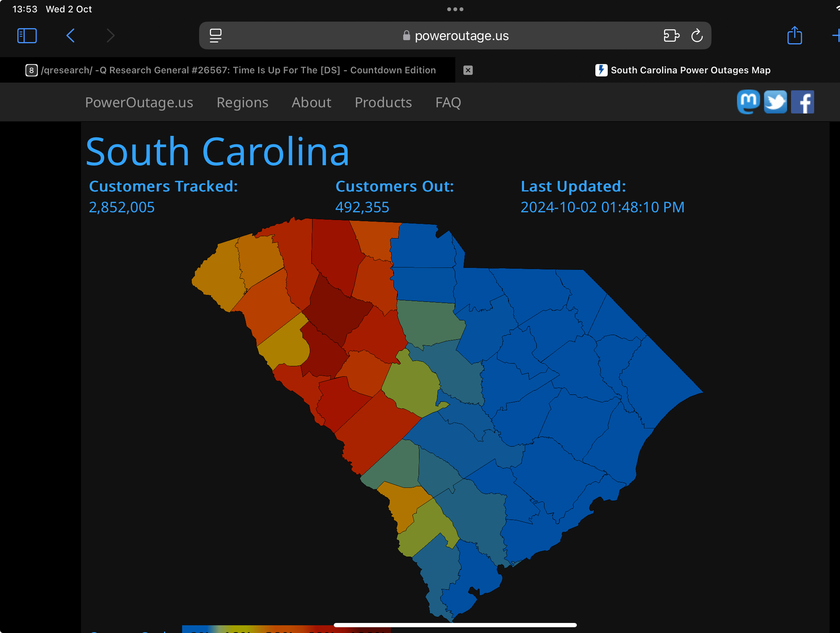This screenshot has width=840, height=633.
Task: Reload the poweroutage.us page
Action: coord(697,36)
